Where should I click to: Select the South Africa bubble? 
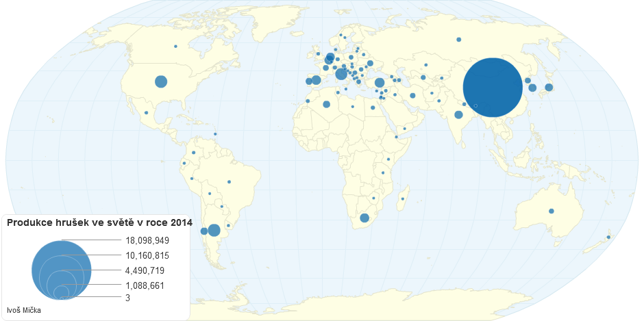point(364,218)
